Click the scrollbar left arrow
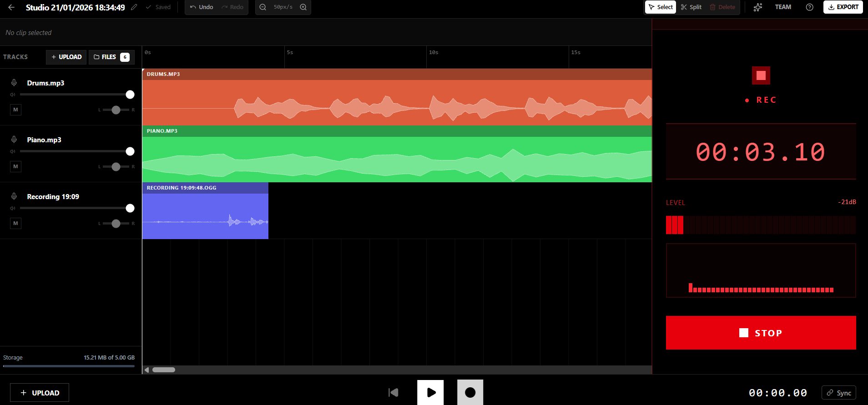The height and width of the screenshot is (405, 868). pyautogui.click(x=146, y=370)
